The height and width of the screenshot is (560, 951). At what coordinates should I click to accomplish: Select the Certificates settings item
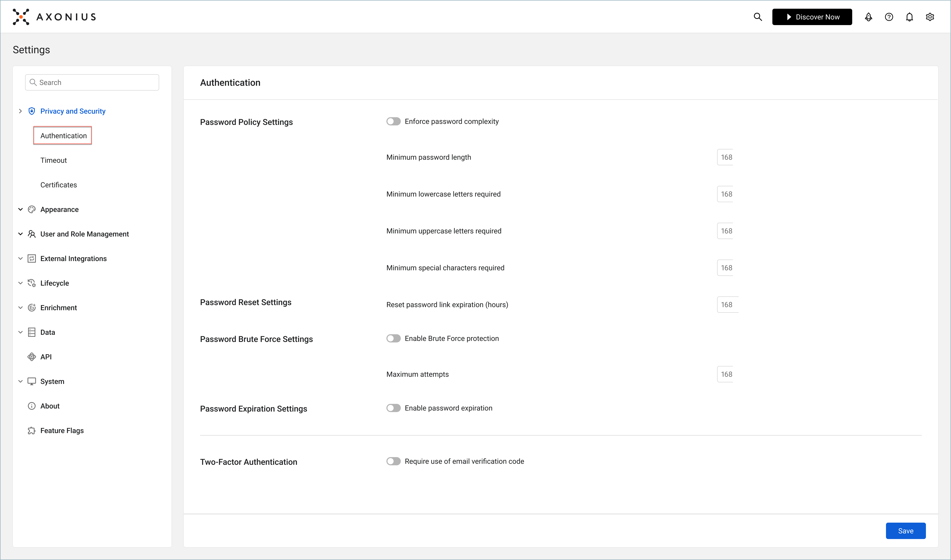tap(59, 185)
